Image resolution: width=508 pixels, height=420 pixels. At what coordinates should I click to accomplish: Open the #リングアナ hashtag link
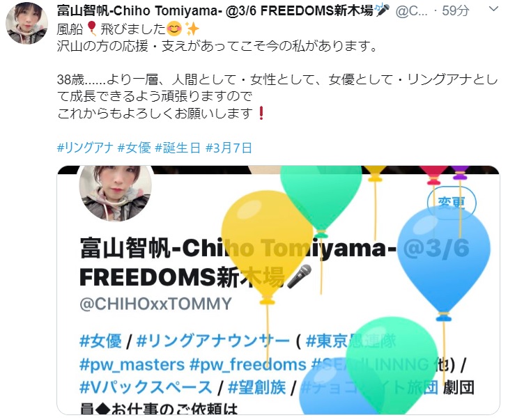click(85, 148)
